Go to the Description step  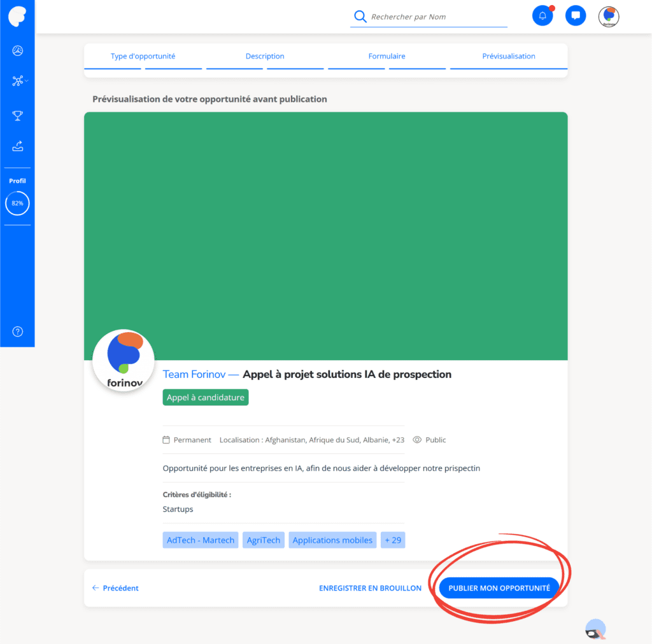[x=265, y=56]
